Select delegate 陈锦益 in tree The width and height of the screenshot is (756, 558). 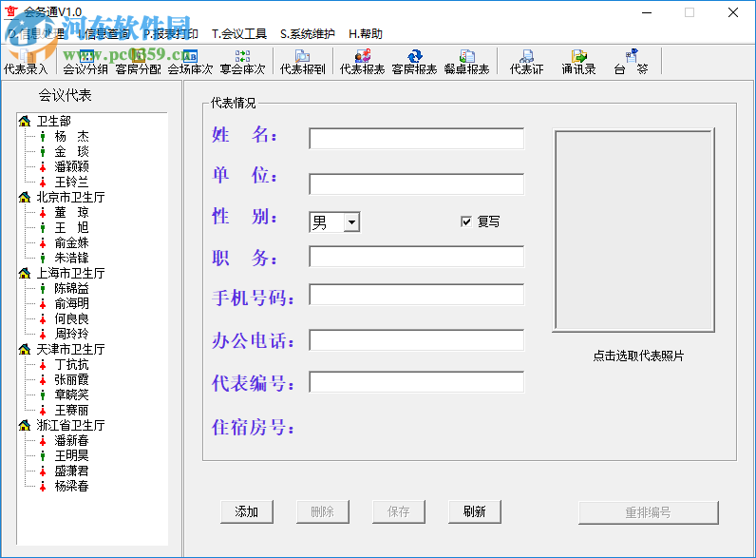click(x=71, y=288)
